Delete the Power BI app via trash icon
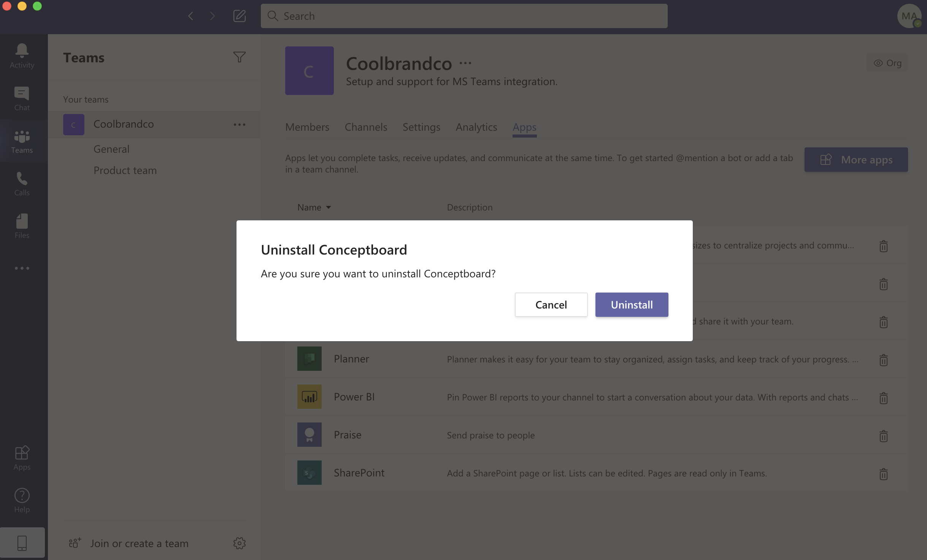This screenshot has width=927, height=560. click(x=883, y=398)
